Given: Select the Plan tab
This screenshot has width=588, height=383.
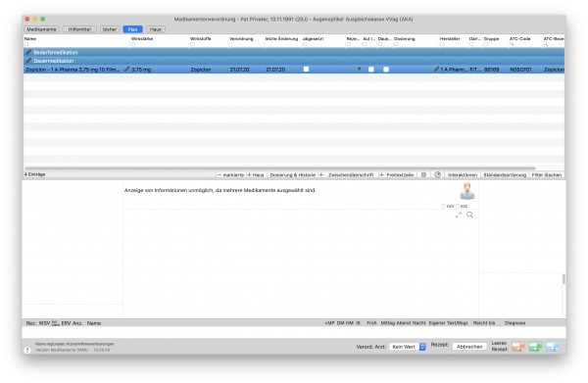Looking at the screenshot, I should [x=132, y=29].
